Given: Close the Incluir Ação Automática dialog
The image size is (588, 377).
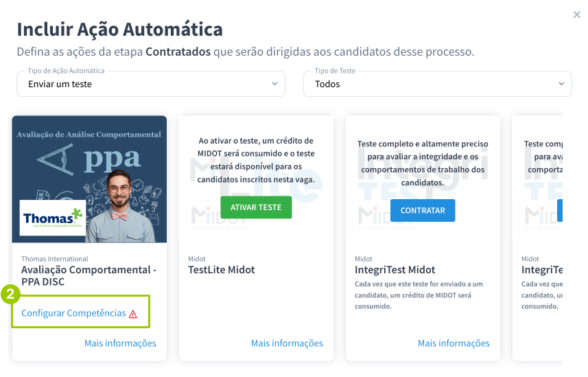Looking at the screenshot, I should tap(576, 14).
